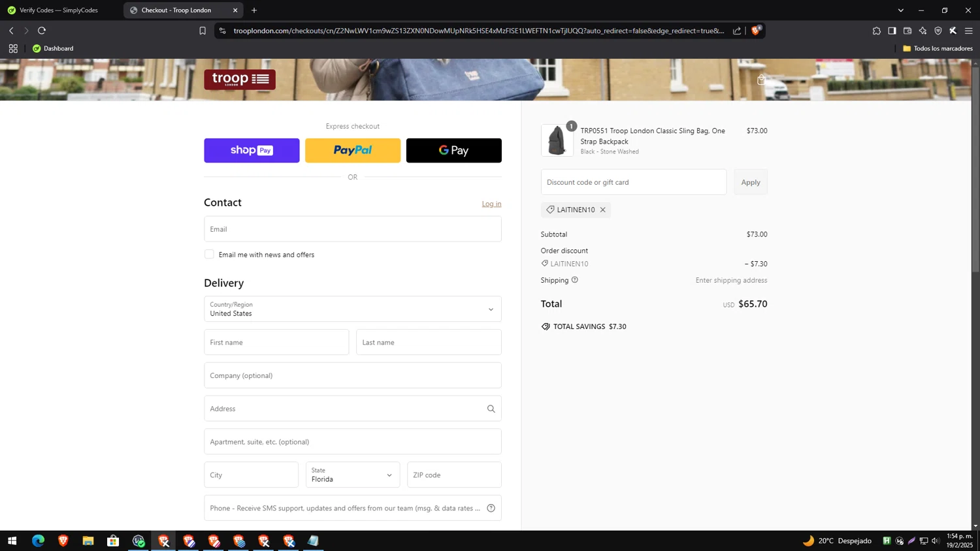The height and width of the screenshot is (551, 980).
Task: Open the Brave wallet icon
Action: [x=907, y=31]
